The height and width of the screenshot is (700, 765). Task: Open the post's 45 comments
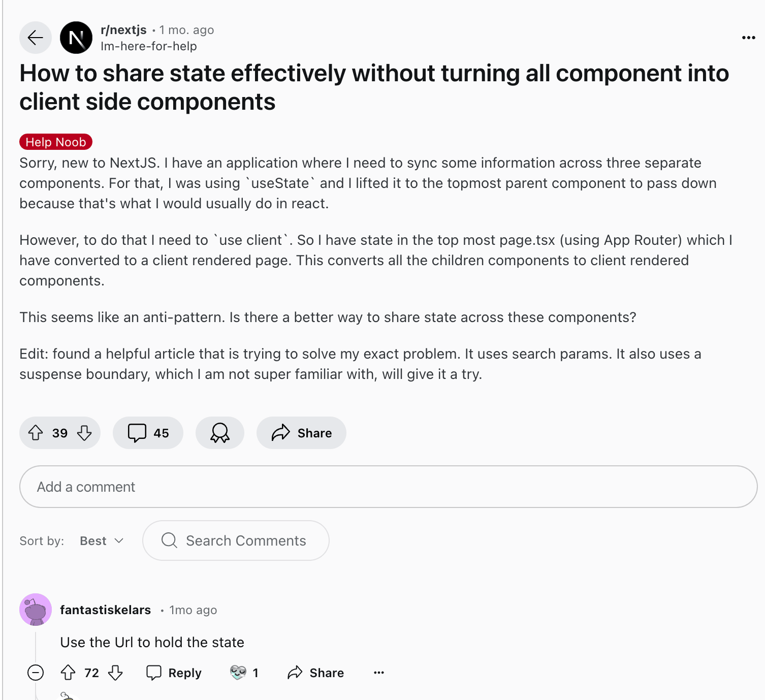pyautogui.click(x=148, y=433)
